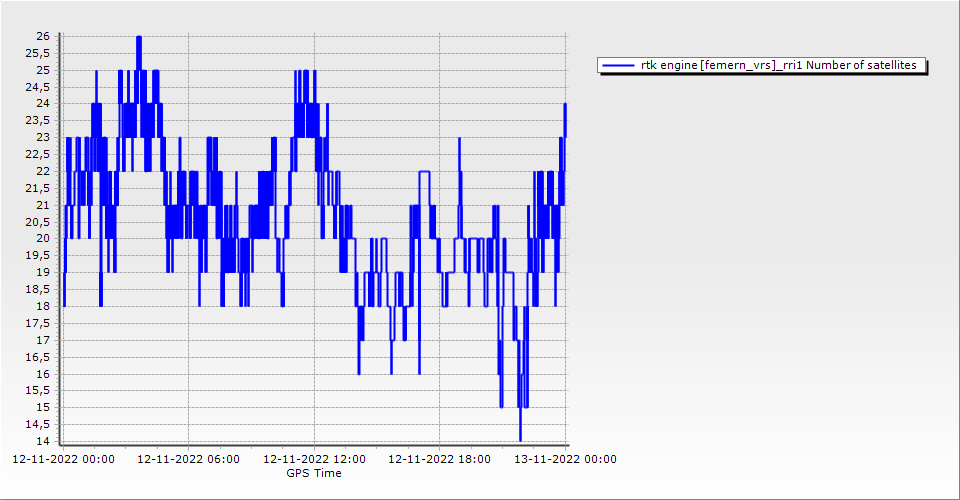Click the y-axis value label 26
Viewport: 960px width, 500px height.
[43, 36]
